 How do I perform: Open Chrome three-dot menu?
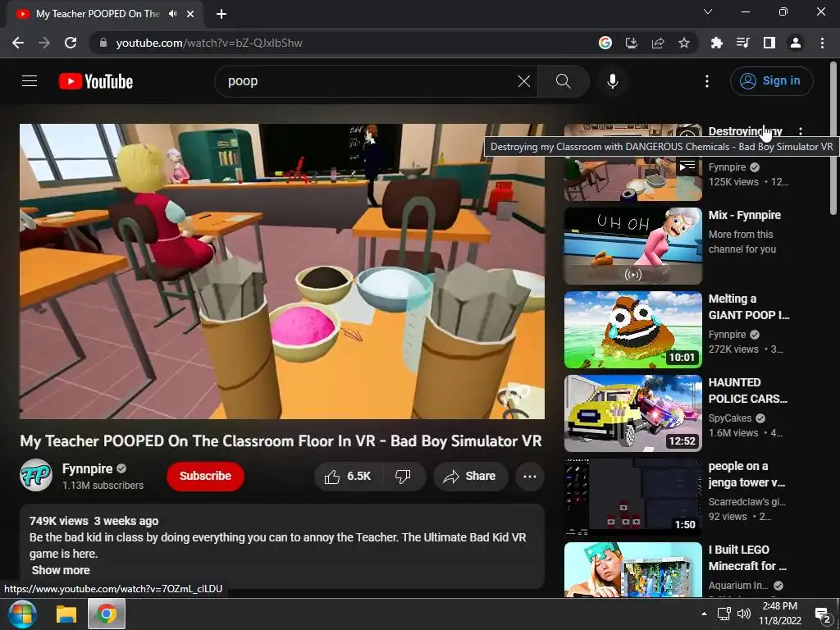click(822, 43)
